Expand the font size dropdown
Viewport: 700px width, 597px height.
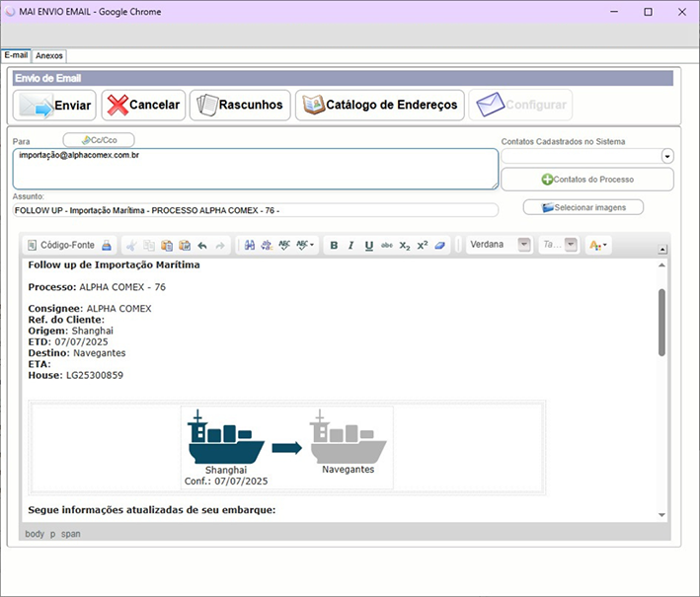tap(571, 245)
